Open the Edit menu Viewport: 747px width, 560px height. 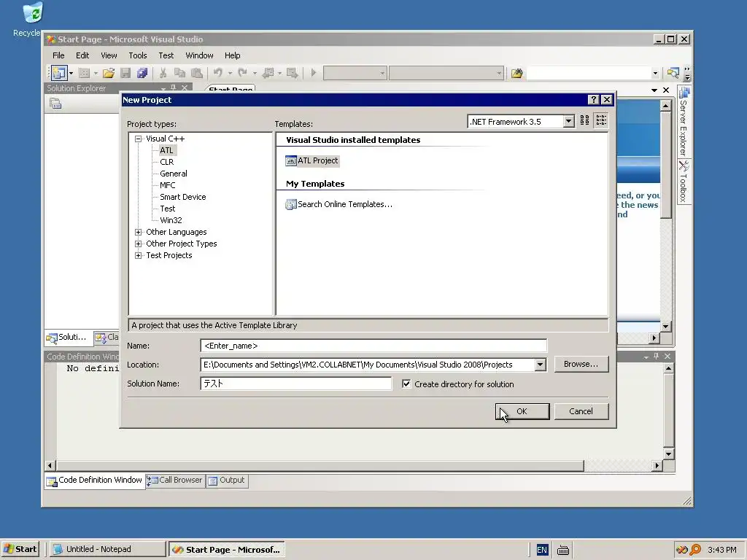82,55
